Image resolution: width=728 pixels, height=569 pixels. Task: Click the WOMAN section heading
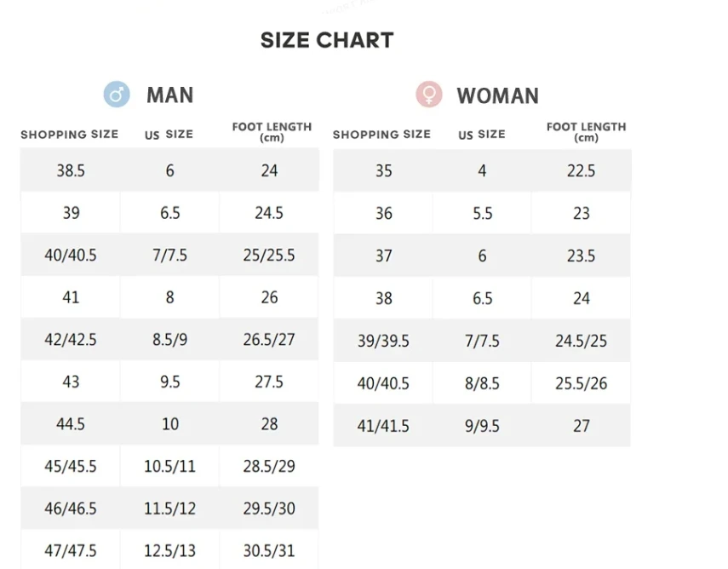click(x=497, y=95)
